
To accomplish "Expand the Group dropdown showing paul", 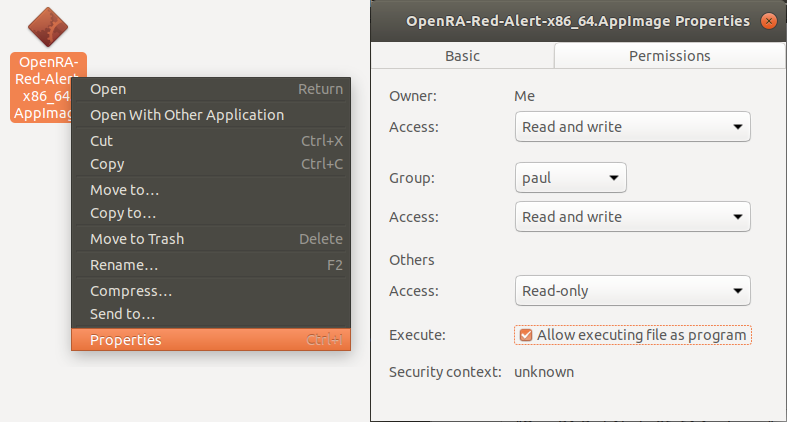I will coord(571,178).
